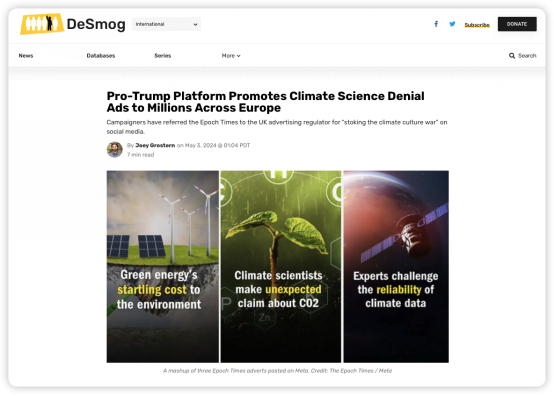Click Joey Grostern's author avatar
Screen dimensions: 554x396
(114, 149)
